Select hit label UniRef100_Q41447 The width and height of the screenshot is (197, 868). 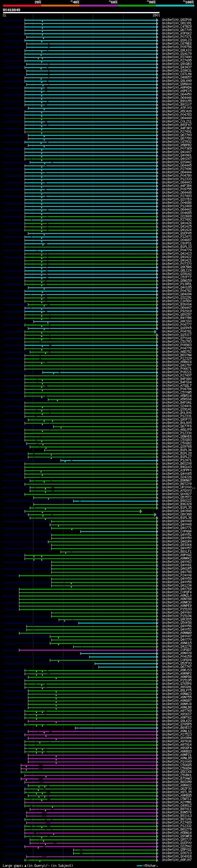177,152
